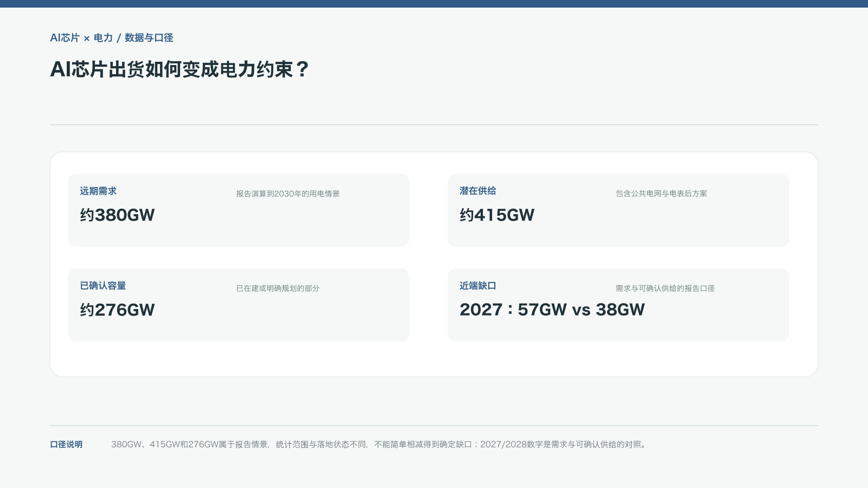Select the value '约276GW'
The image size is (868, 488).
click(117, 310)
